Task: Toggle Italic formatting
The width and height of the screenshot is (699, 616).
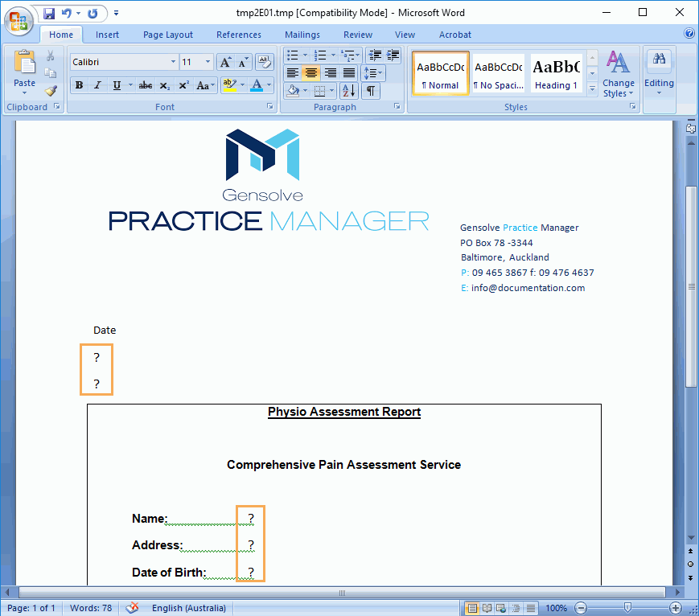Action: (97, 85)
